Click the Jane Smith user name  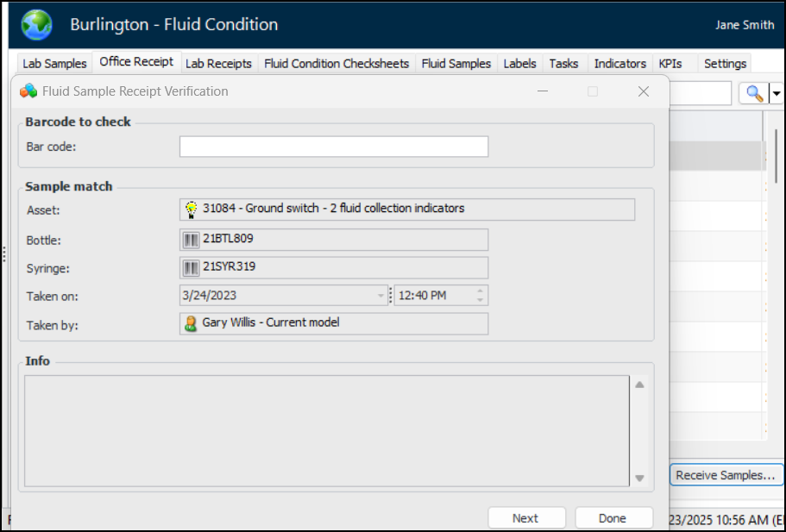pos(745,25)
